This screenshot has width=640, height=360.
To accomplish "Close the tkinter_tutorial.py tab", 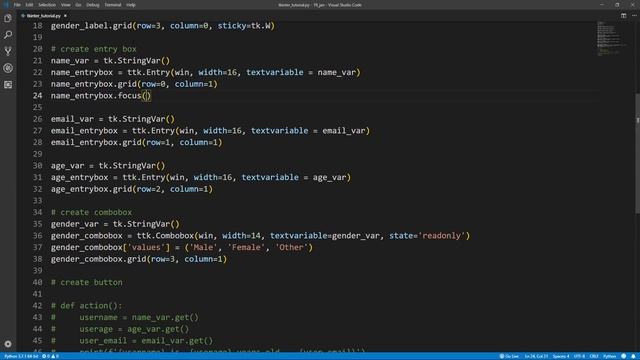I will [65, 16].
